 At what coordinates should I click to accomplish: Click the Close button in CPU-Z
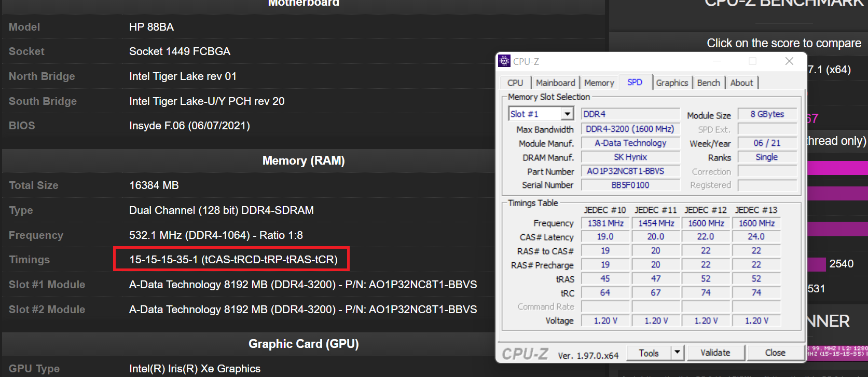[x=775, y=353]
